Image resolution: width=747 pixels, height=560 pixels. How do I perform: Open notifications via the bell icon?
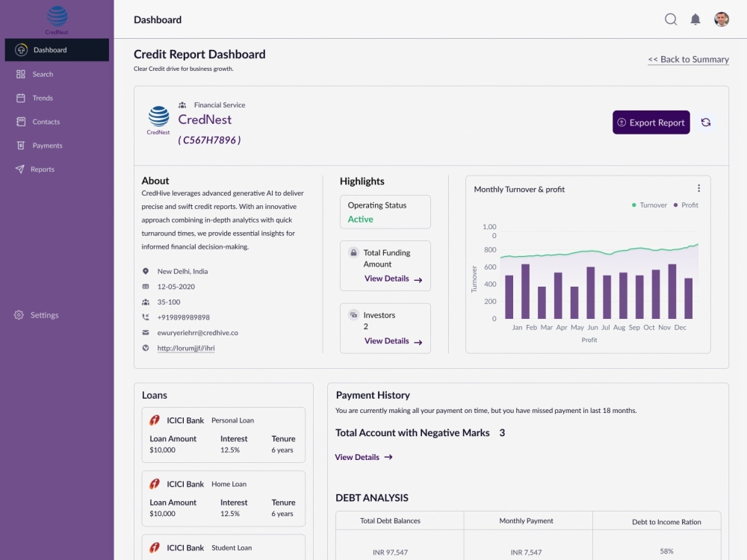695,19
